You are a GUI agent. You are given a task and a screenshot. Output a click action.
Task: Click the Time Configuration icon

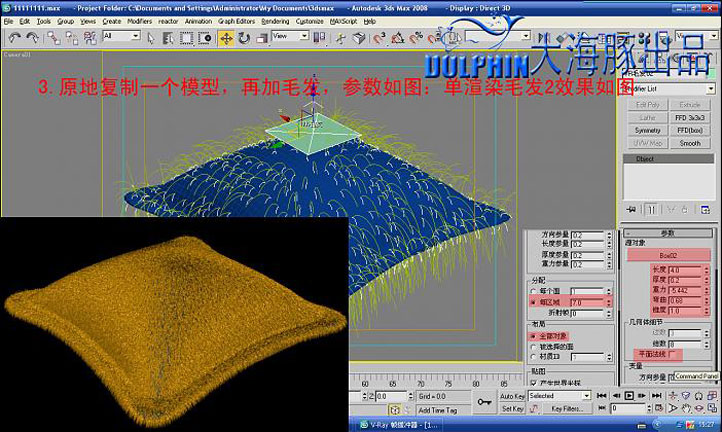[660, 408]
